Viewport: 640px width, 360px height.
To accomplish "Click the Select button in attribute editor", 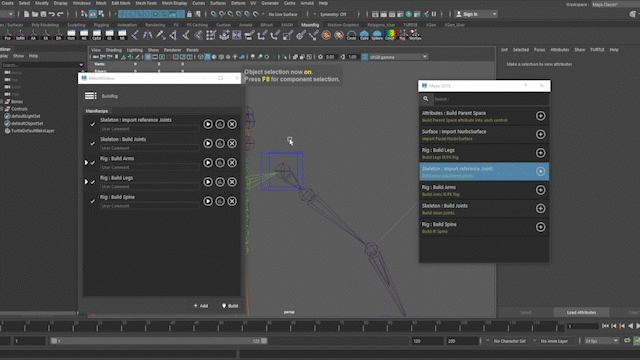I will coord(526,312).
